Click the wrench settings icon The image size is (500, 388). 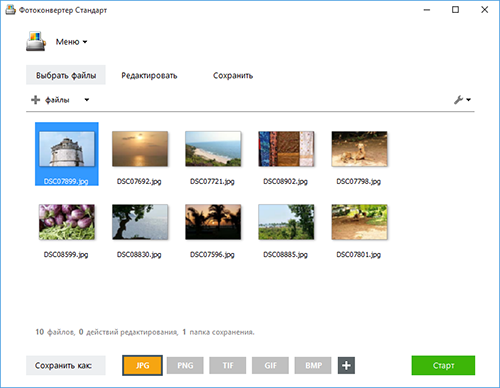click(x=459, y=100)
